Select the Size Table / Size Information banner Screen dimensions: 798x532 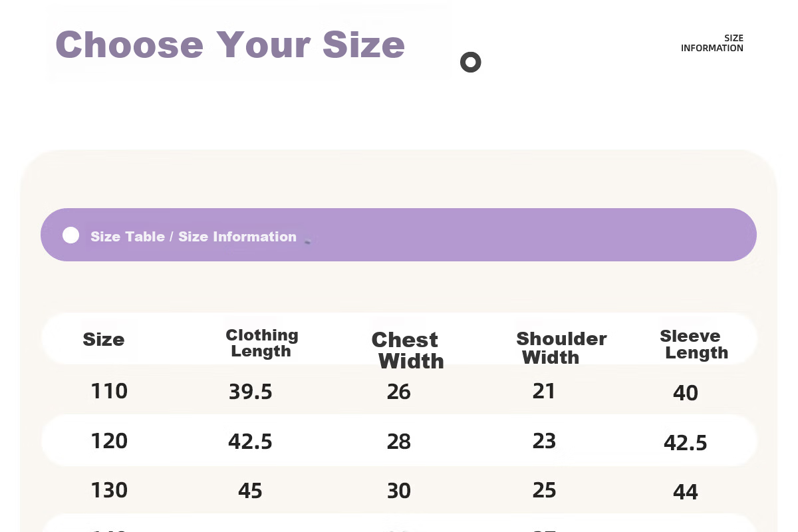(x=398, y=235)
